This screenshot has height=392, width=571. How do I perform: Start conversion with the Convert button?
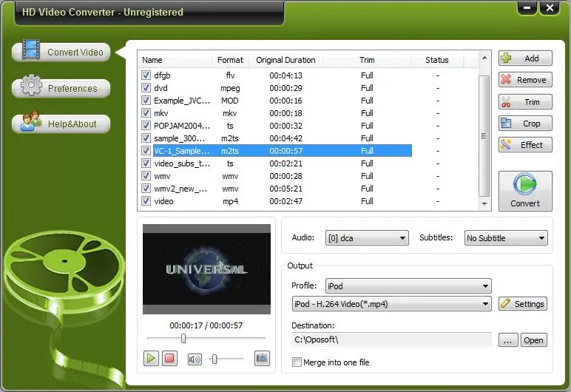[x=525, y=191]
